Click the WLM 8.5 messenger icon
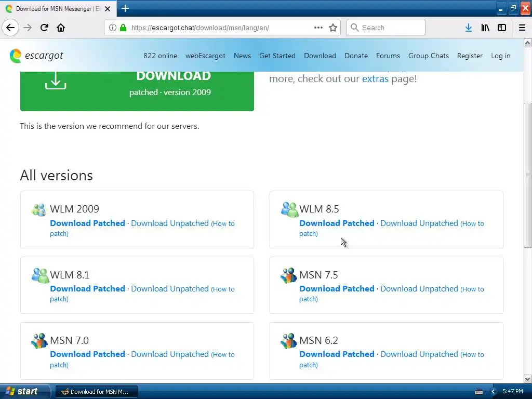This screenshot has width=532, height=399. tap(289, 209)
